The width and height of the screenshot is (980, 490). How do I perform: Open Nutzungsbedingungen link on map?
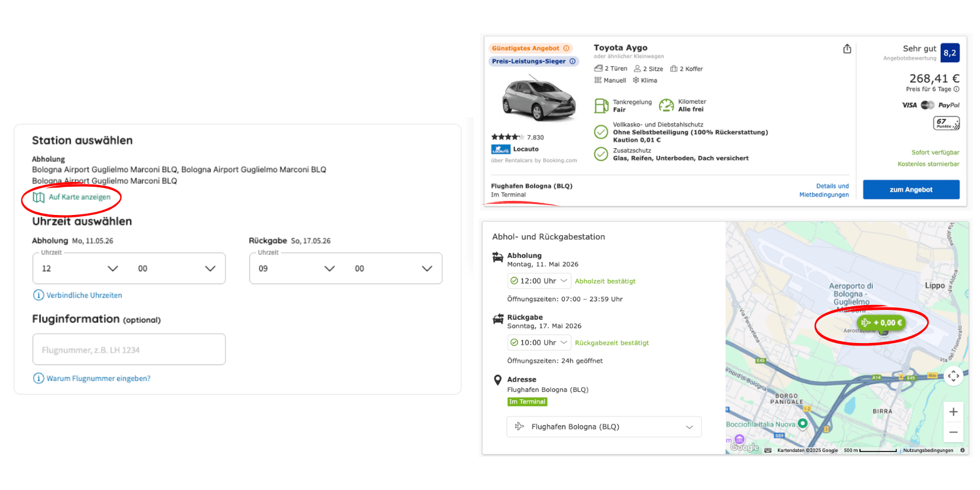pos(928,450)
